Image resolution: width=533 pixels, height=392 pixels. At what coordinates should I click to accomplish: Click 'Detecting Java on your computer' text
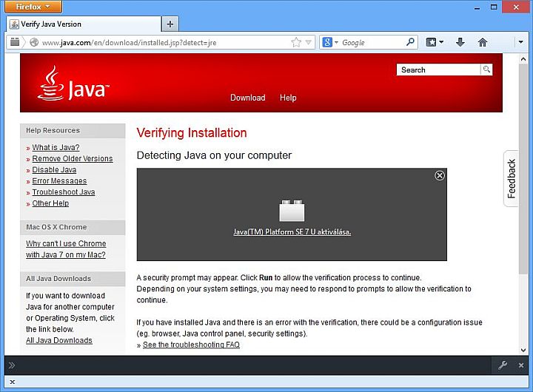[214, 155]
